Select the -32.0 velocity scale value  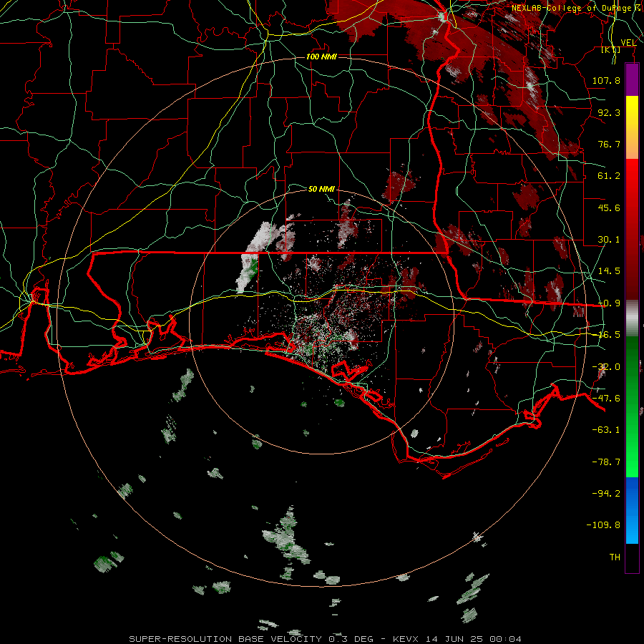point(606,367)
